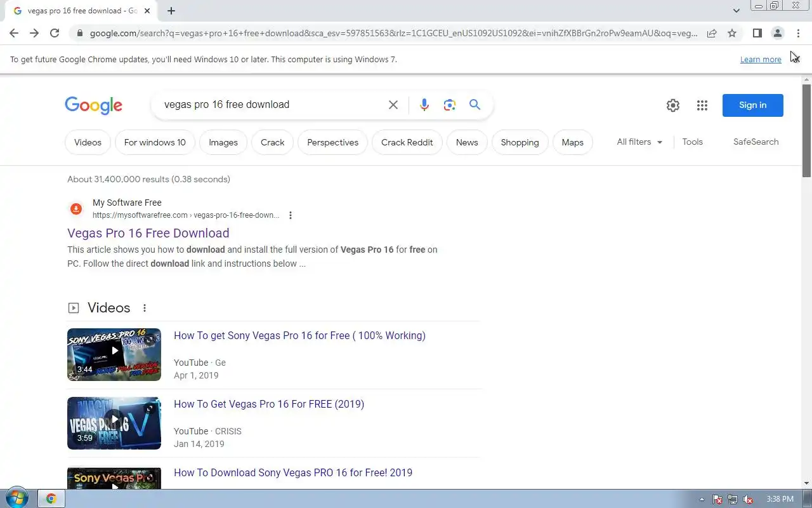Viewport: 812px width, 508px height.
Task: Bookmark this page with the star icon
Action: 732,33
